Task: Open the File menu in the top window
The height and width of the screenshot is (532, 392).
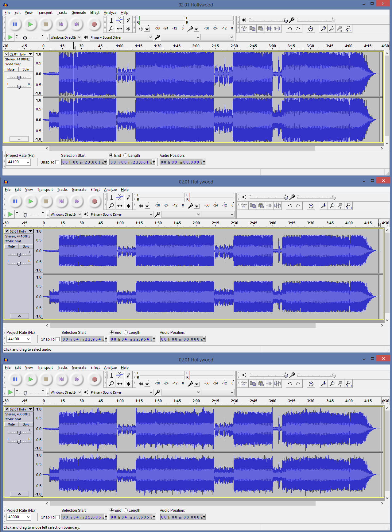Action: point(7,13)
